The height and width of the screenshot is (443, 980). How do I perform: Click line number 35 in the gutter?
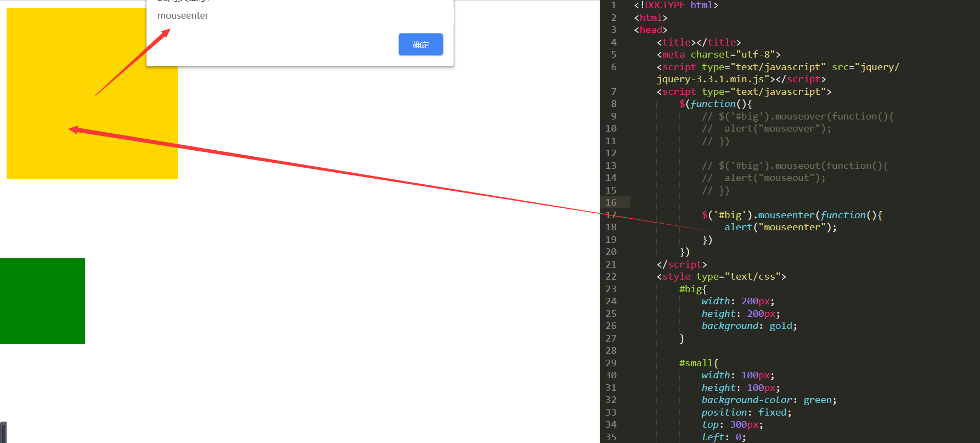pyautogui.click(x=611, y=437)
